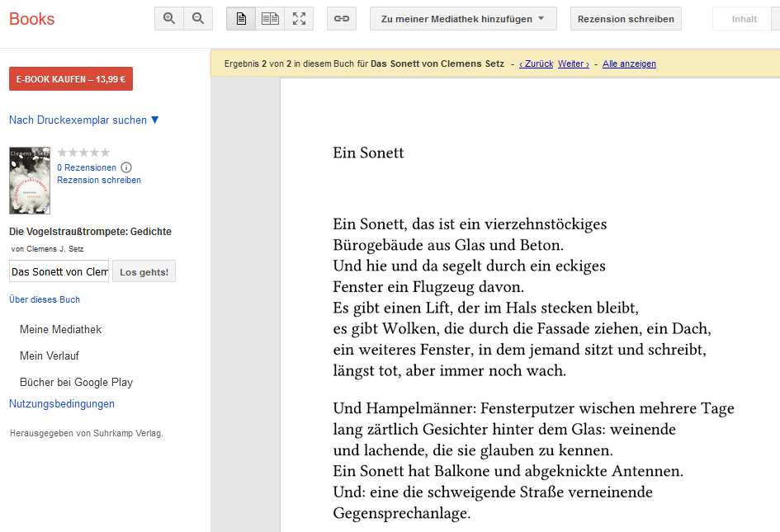Open 'Über dieses Buch' link
780x532 pixels.
click(45, 299)
